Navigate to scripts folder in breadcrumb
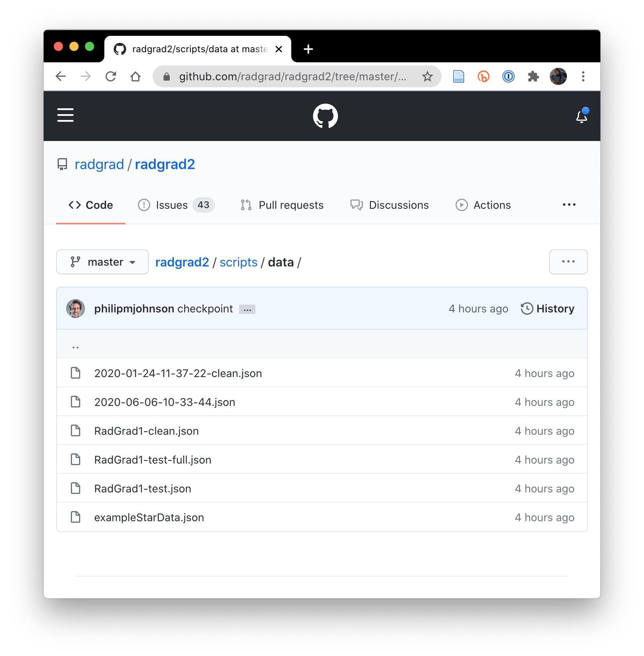The image size is (644, 656). (239, 262)
